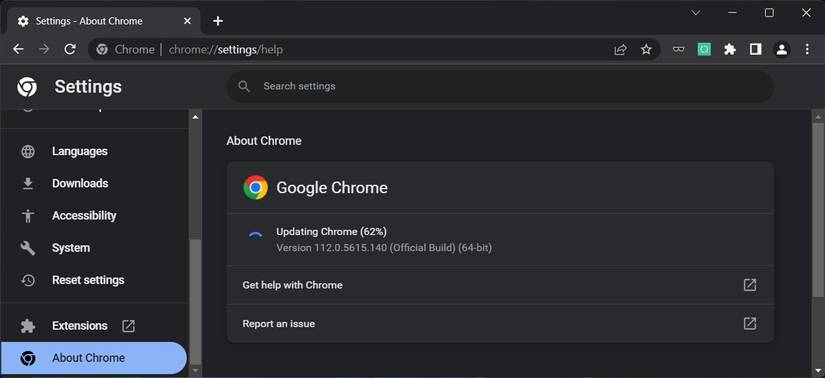The image size is (825, 378).
Task: Go back using the browser back arrow
Action: pos(18,49)
